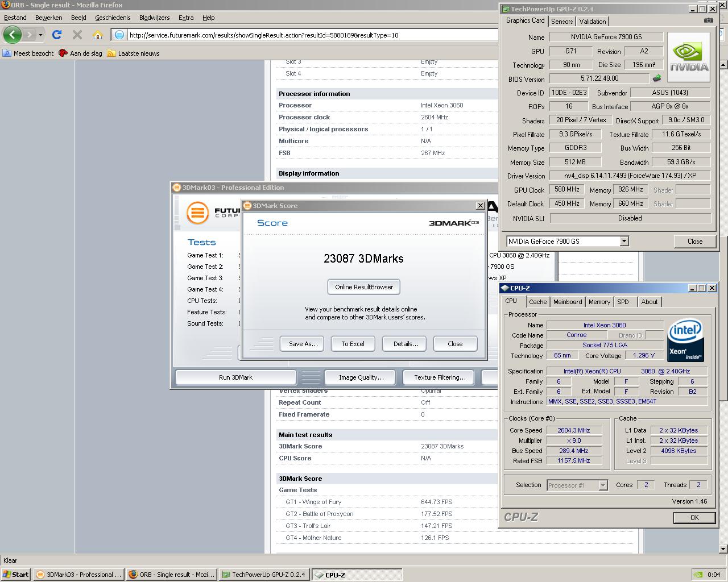Switch to CPU-Z Mainboard tab
Viewport: 728px width, 582px height.
(x=568, y=302)
